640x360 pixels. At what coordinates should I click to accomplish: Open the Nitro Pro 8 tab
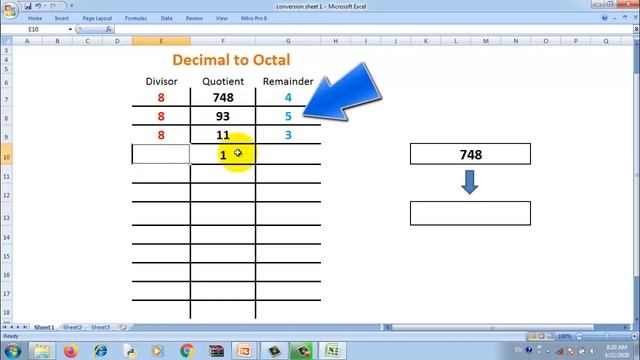[x=254, y=18]
